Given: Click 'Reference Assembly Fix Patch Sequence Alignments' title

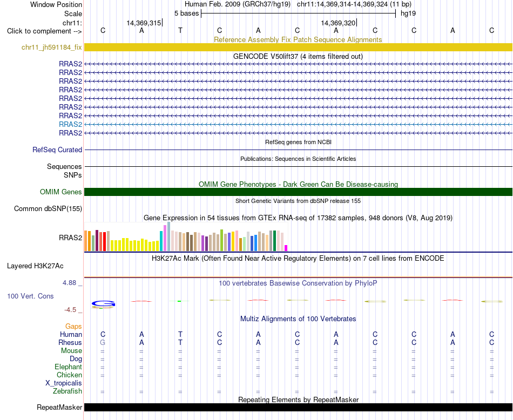Looking at the screenshot, I should pyautogui.click(x=298, y=39).
